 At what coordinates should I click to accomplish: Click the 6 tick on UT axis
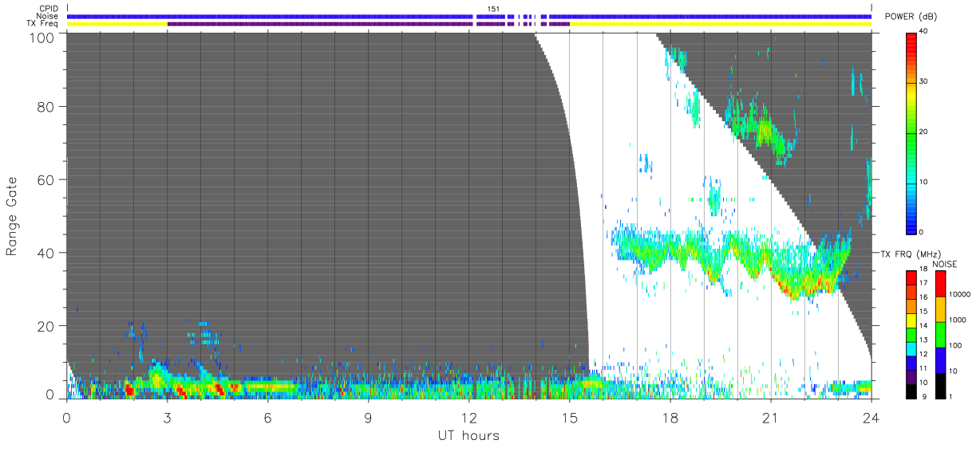coord(267,417)
